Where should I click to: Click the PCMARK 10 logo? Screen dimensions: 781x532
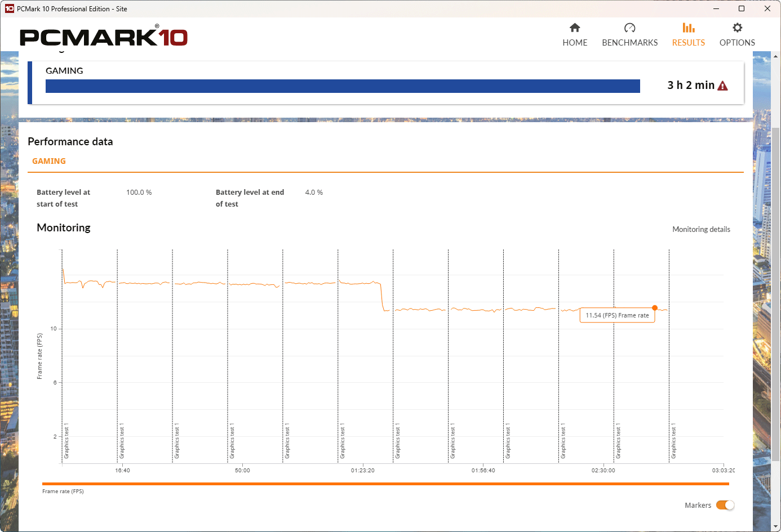pos(104,37)
